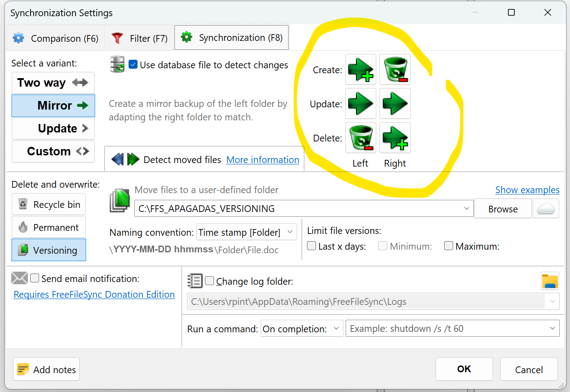Click the Create left-side green arrow icon
Screen dimensions: 570x392
361,70
